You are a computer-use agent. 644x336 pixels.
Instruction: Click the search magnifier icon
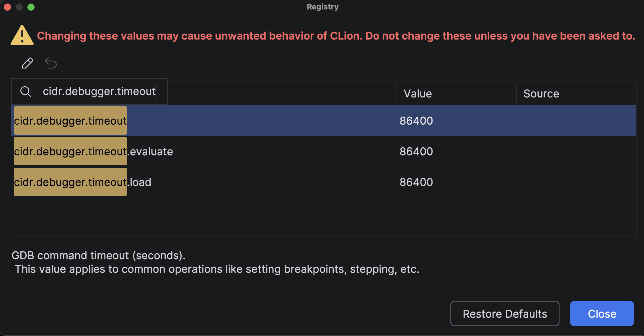coord(26,91)
